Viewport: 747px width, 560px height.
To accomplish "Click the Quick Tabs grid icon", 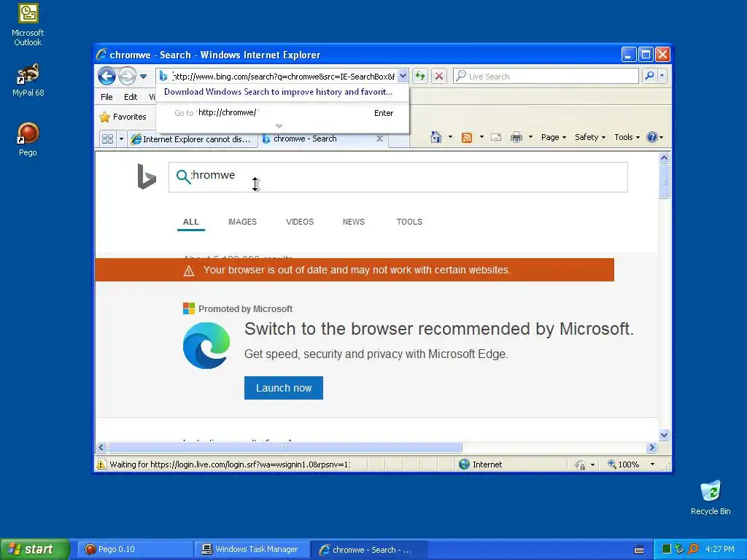I will [108, 139].
